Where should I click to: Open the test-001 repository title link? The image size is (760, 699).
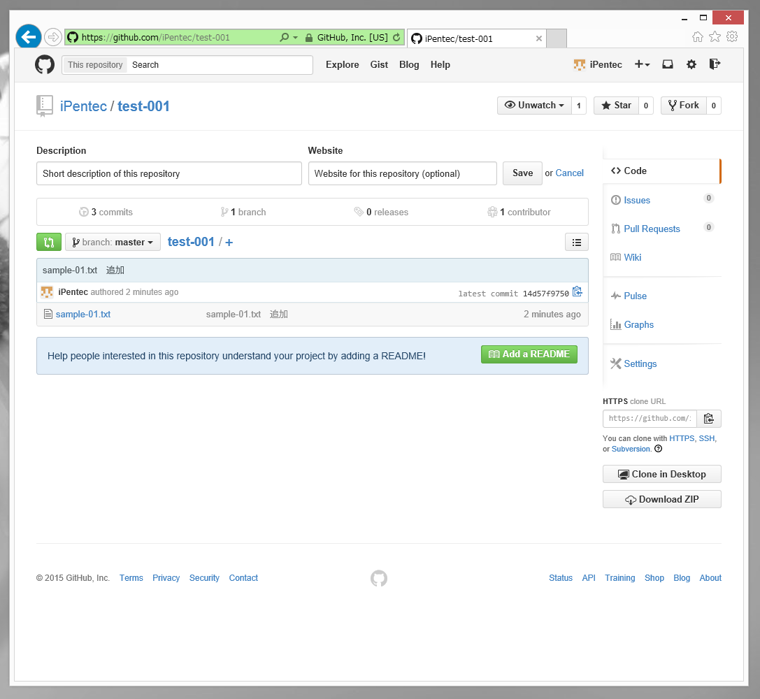point(143,106)
